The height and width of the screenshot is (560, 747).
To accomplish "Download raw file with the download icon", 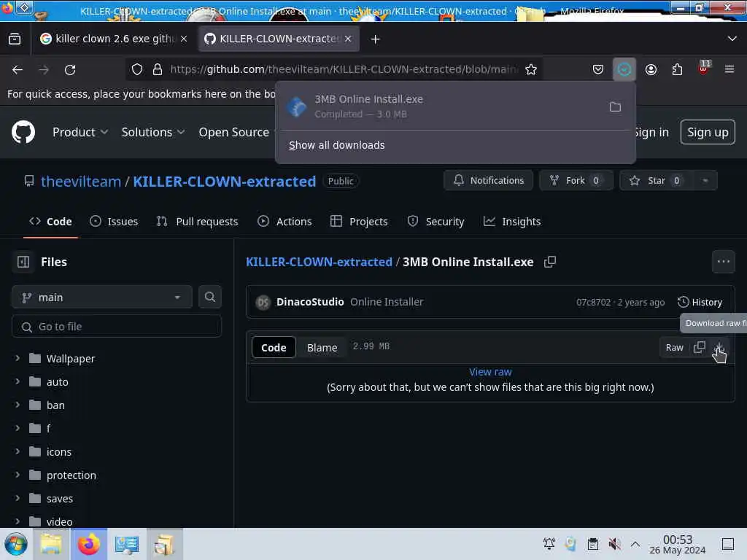I will pos(719,347).
